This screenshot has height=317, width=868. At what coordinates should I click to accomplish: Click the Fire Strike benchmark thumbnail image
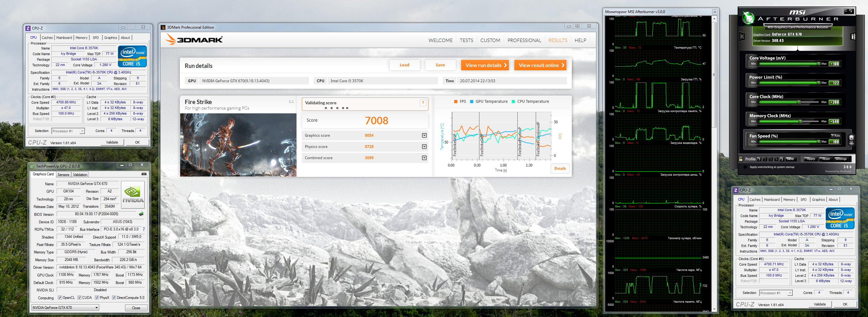238,145
